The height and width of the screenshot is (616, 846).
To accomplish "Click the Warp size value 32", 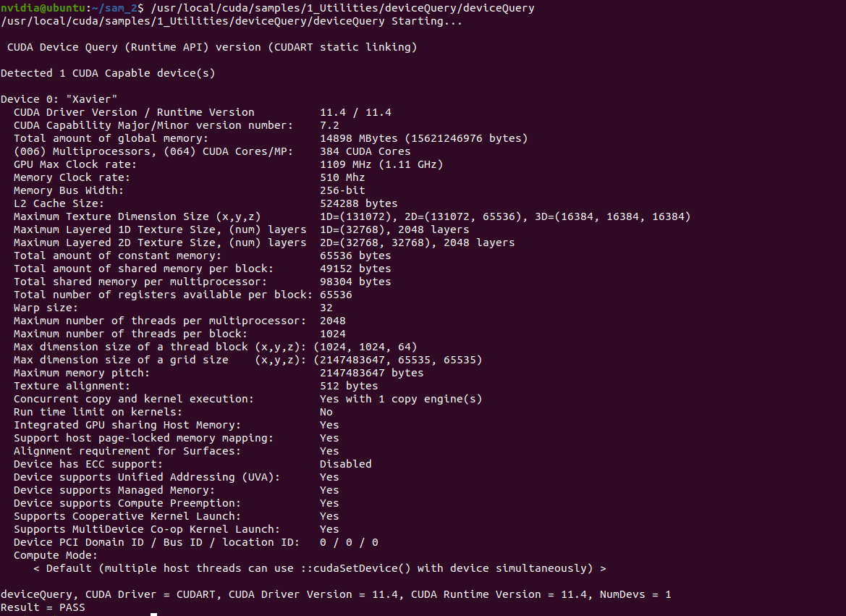I will pyautogui.click(x=326, y=308).
